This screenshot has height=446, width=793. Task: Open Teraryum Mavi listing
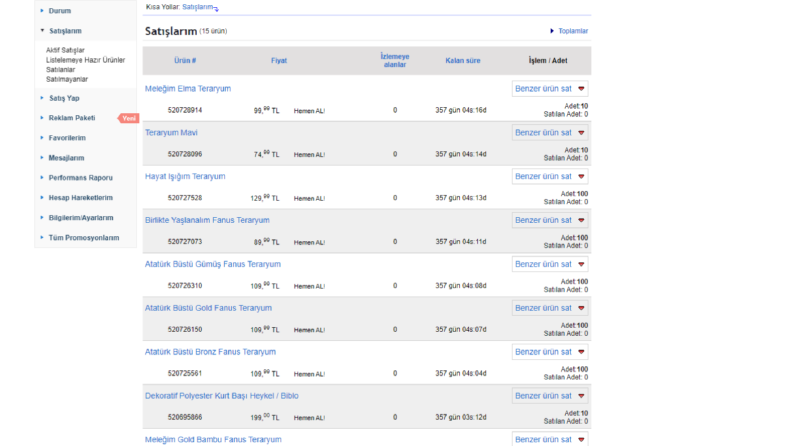pos(171,132)
